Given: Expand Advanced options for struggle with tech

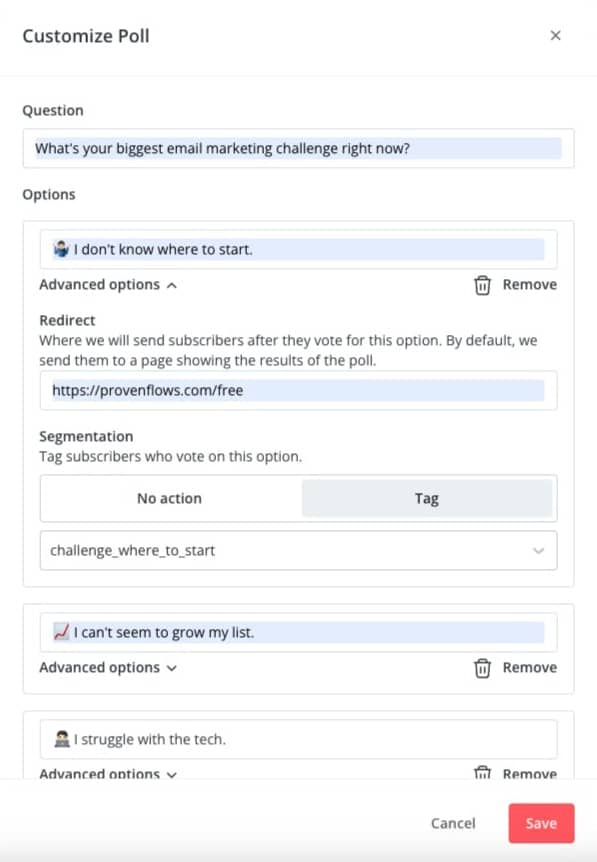Looking at the screenshot, I should click(108, 773).
